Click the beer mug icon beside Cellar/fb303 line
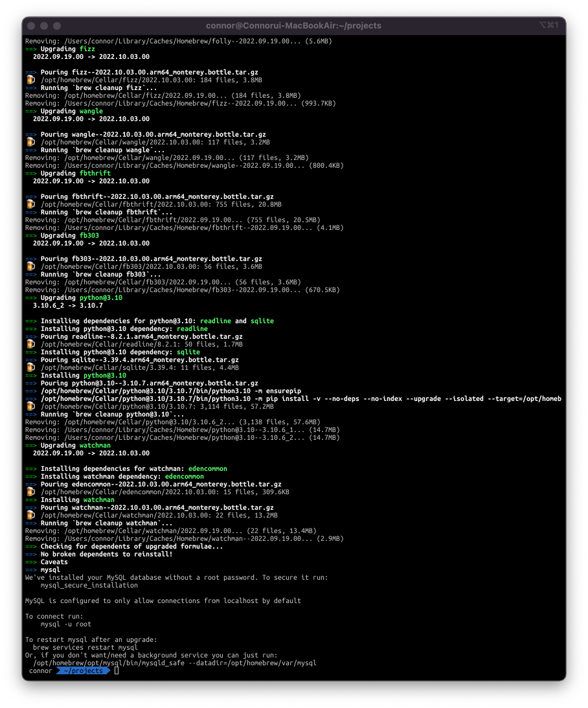Viewport: 588px width, 708px height. 30,266
